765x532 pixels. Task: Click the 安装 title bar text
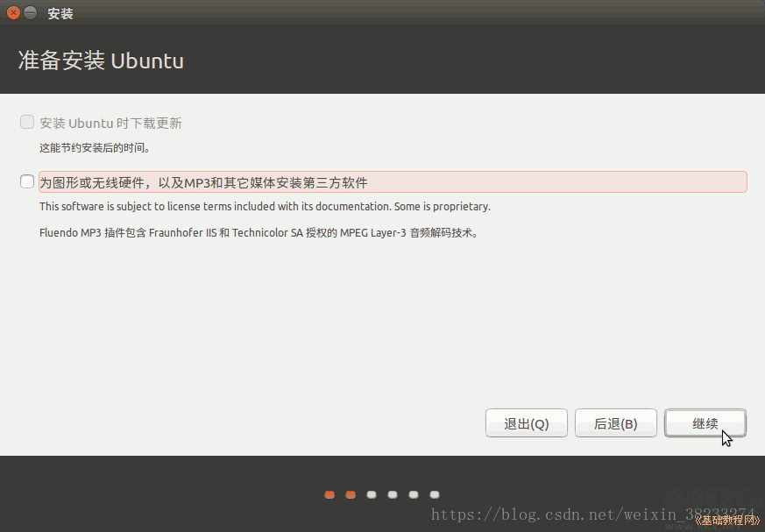click(60, 13)
